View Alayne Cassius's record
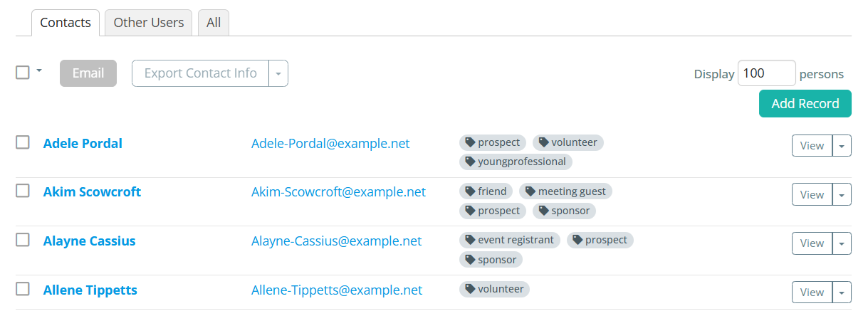 [x=812, y=243]
